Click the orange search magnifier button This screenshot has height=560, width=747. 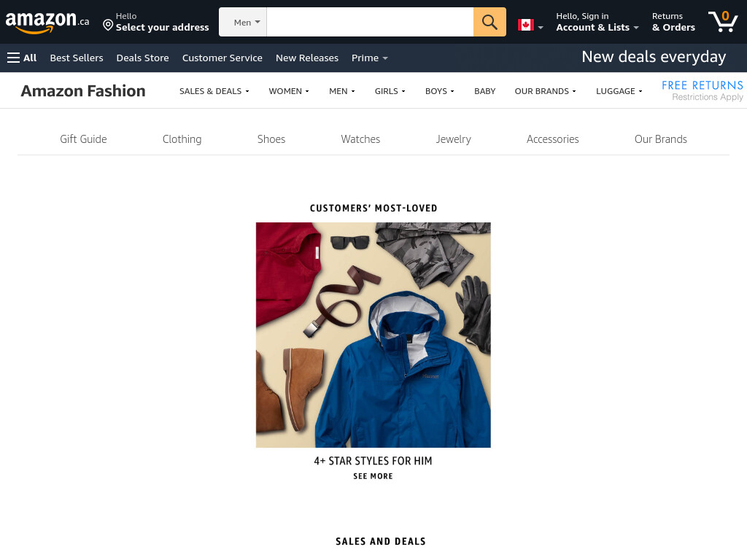[x=489, y=22]
